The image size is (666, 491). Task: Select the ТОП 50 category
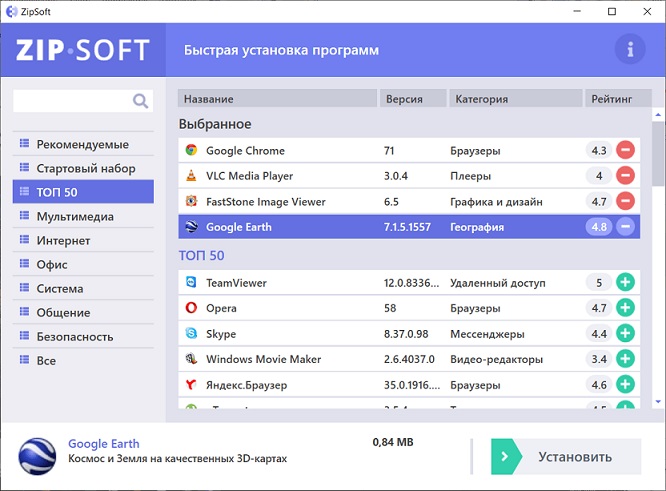[x=83, y=192]
